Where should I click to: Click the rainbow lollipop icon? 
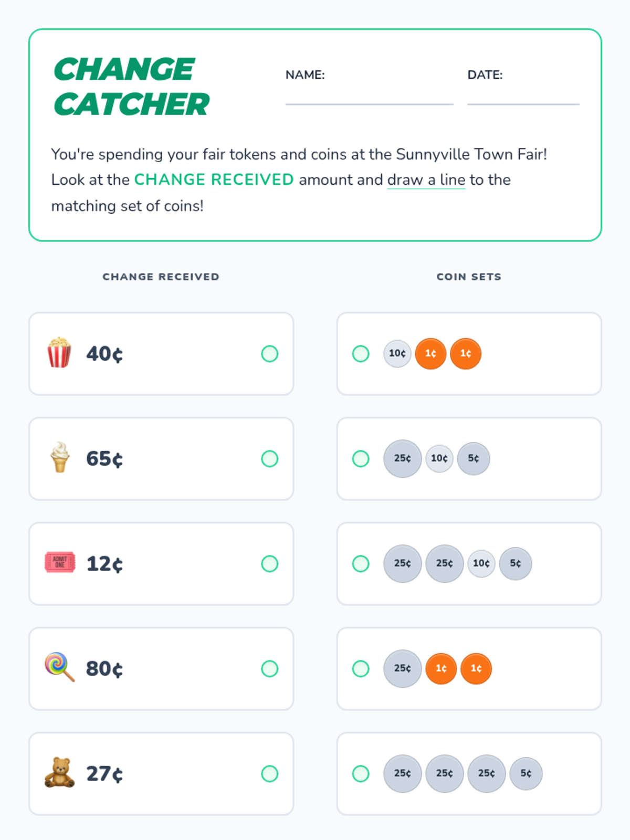point(59,667)
